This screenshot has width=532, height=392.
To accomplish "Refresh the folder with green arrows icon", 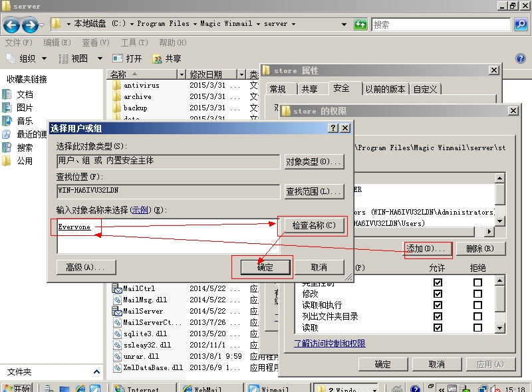I will click(x=360, y=25).
